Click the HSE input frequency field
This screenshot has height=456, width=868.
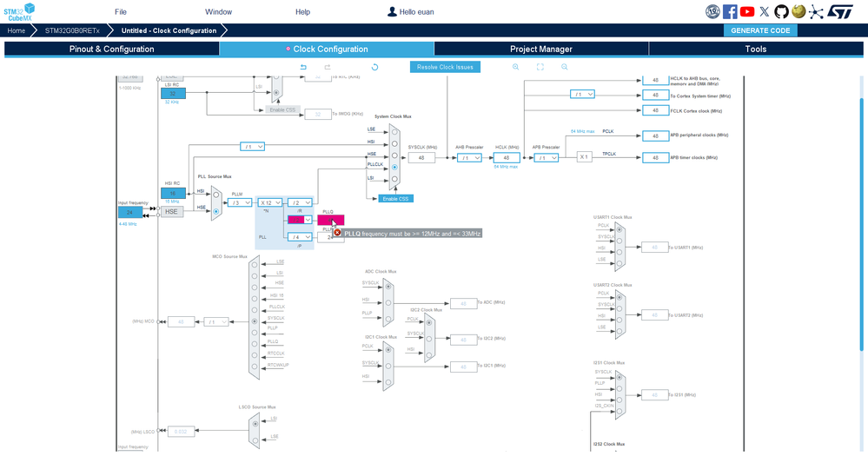pyautogui.click(x=130, y=212)
